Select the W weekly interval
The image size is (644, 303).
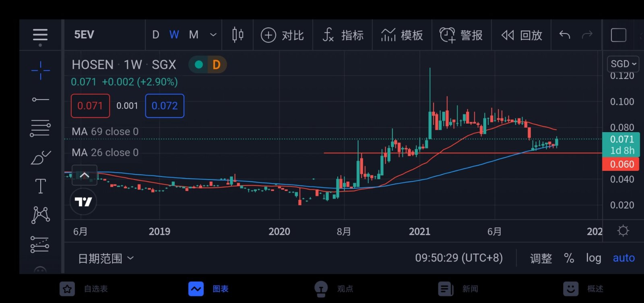pos(174,35)
